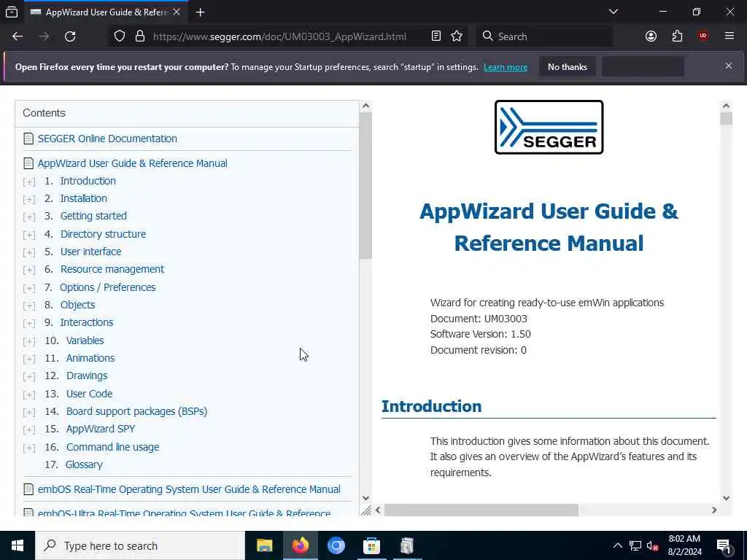Open AppWizard User Guide & Reference Manual link

133,163
